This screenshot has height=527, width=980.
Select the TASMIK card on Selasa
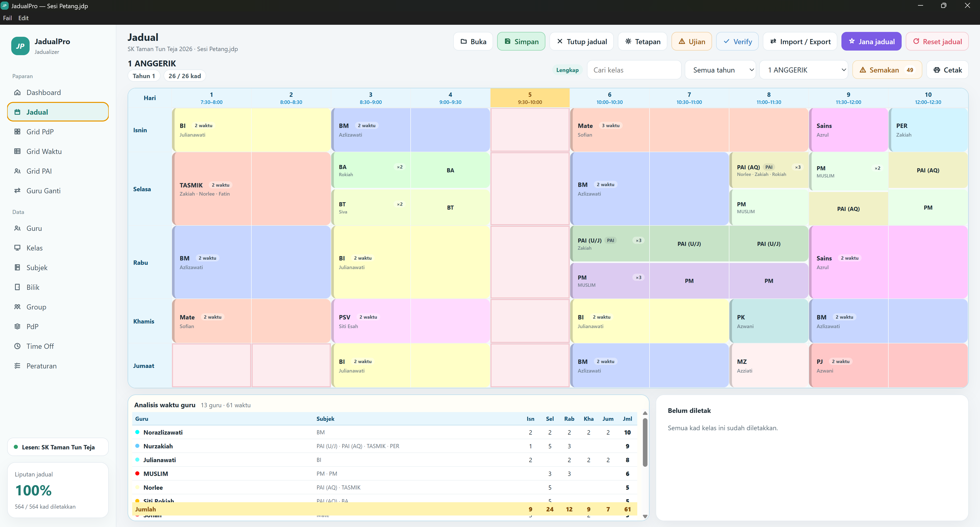[251, 189]
